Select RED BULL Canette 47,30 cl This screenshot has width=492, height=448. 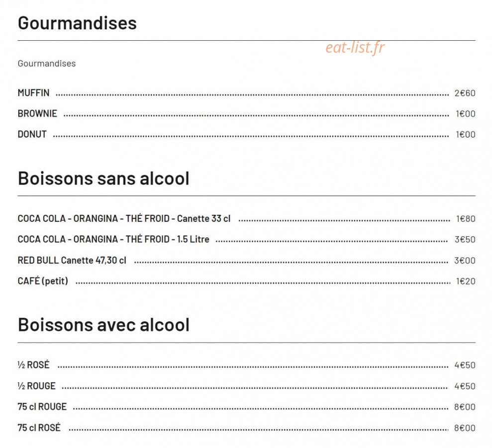[72, 260]
